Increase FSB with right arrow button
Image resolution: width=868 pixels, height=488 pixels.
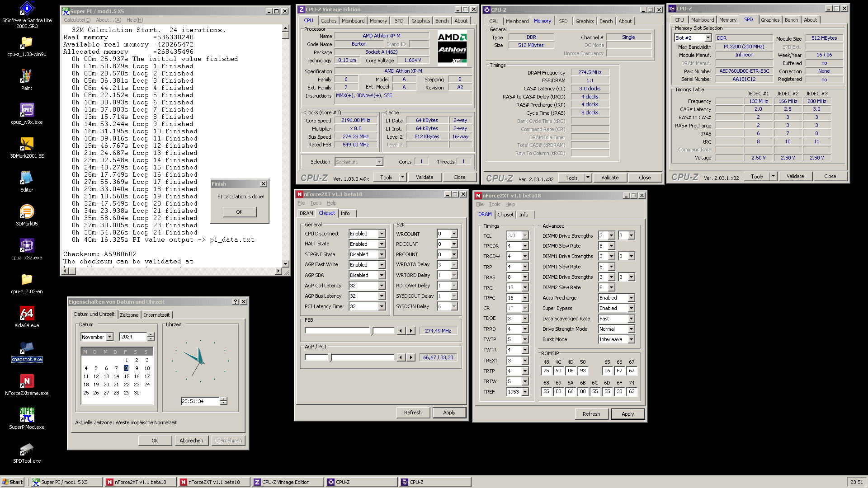411,331
